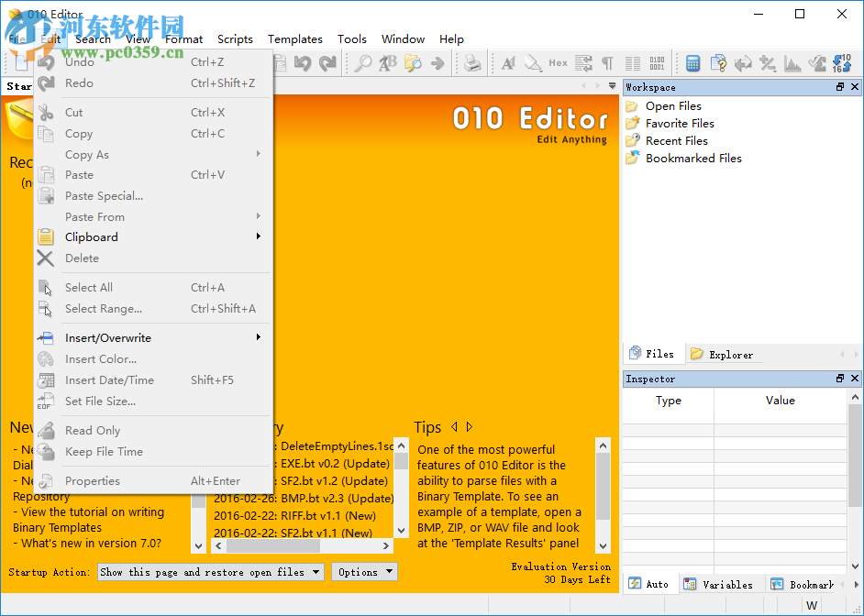Click the Find magnifier icon
Image resolution: width=864 pixels, height=616 pixels.
[364, 63]
